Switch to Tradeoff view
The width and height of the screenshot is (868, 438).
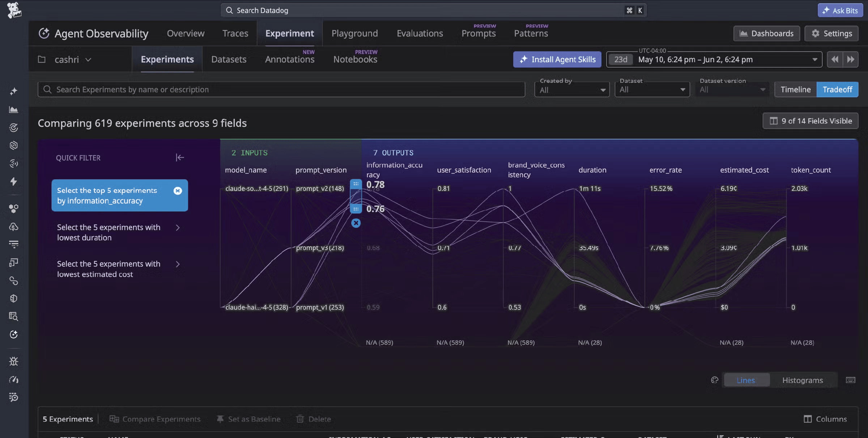837,89
